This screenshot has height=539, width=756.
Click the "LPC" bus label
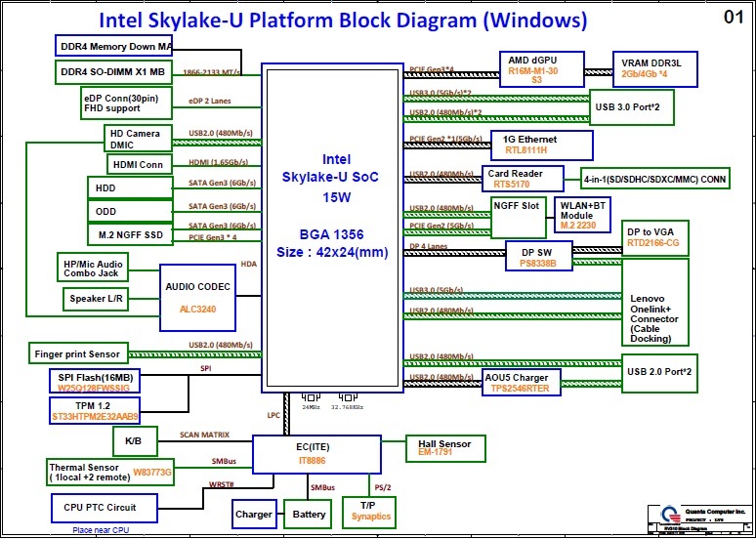[273, 415]
